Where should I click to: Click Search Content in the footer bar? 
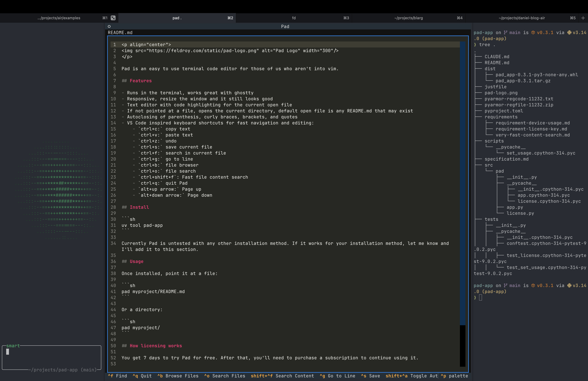coord(282,376)
